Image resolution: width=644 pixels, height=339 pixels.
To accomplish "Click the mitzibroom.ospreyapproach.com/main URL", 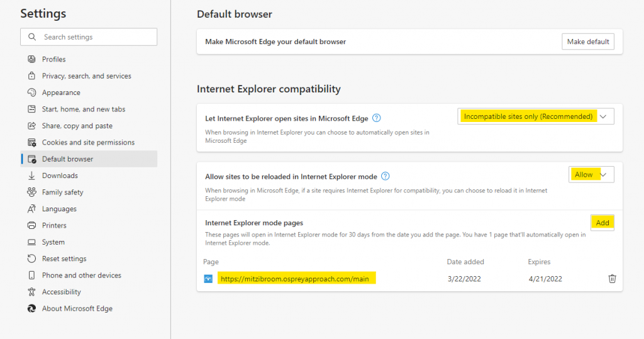I will 294,279.
